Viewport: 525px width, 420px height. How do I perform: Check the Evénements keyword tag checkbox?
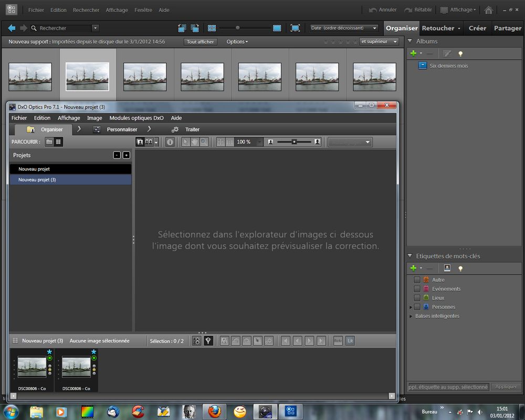pyautogui.click(x=417, y=289)
